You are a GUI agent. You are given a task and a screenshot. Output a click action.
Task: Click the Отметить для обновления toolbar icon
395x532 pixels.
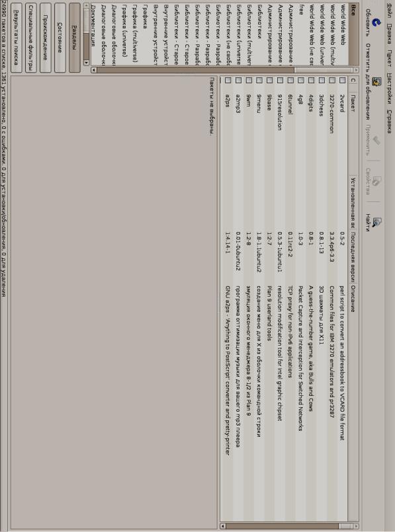376,82
